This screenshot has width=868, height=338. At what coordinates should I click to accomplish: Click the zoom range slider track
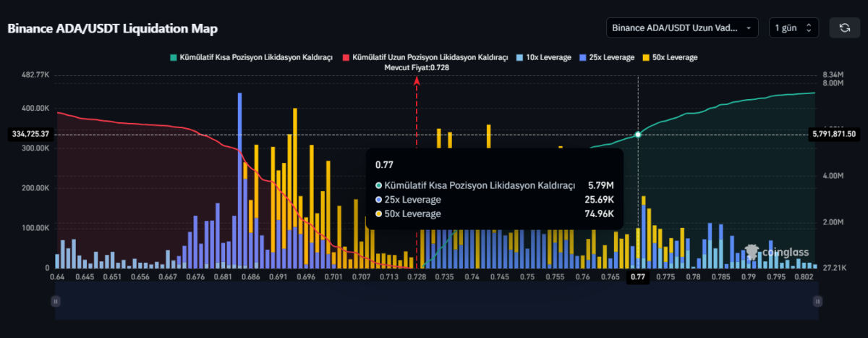pyautogui.click(x=436, y=301)
